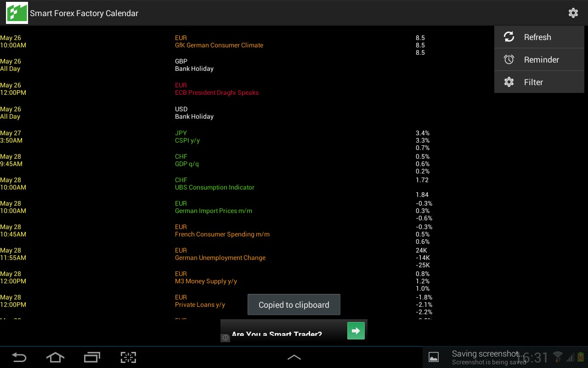This screenshot has width=588, height=368.
Task: Select 'CSPI y/y' event
Action: [187, 140]
